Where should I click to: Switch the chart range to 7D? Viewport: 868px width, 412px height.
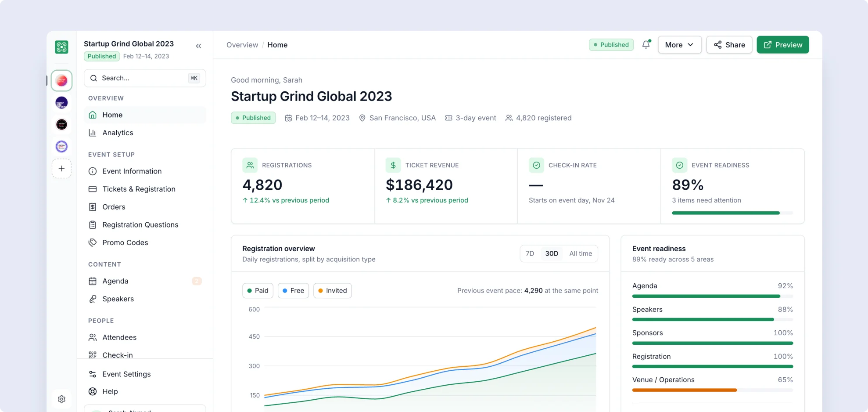tap(530, 253)
